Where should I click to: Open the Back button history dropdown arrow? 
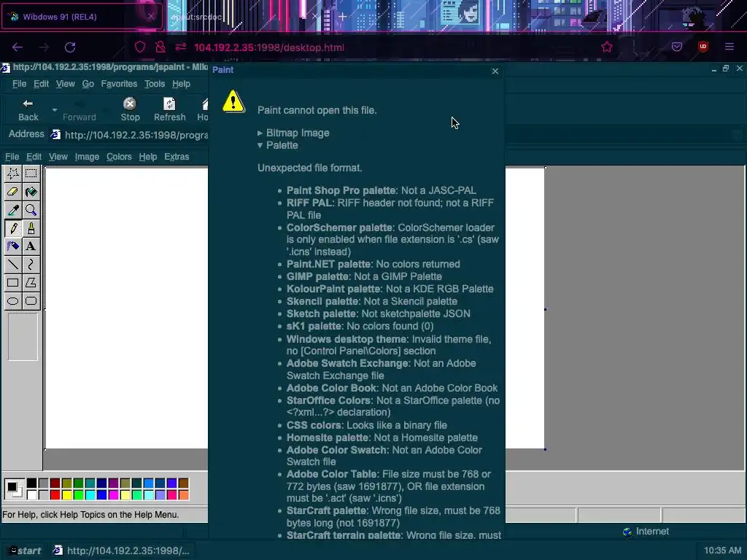[55, 110]
